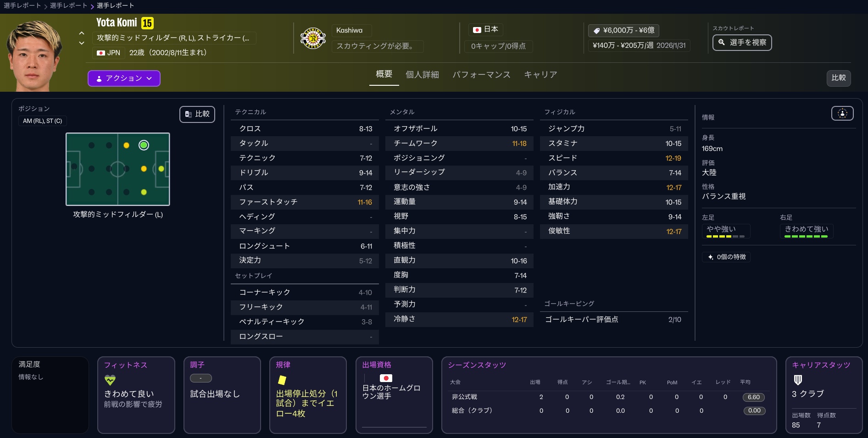Click the yellow squad number 15 badge
Image resolution: width=868 pixels, height=438 pixels.
pyautogui.click(x=147, y=23)
